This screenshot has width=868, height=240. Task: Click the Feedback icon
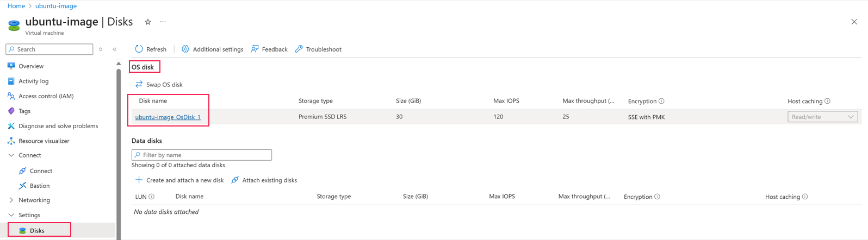pos(255,49)
